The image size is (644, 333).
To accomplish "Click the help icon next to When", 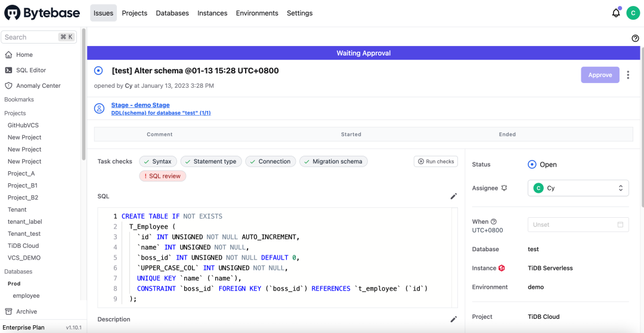I will coord(494,221).
